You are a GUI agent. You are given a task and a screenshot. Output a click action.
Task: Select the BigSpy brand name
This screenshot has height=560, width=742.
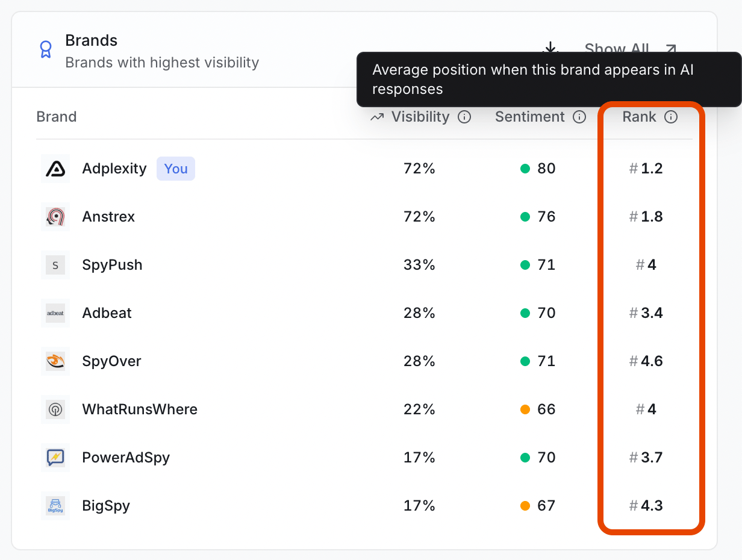[x=106, y=506]
